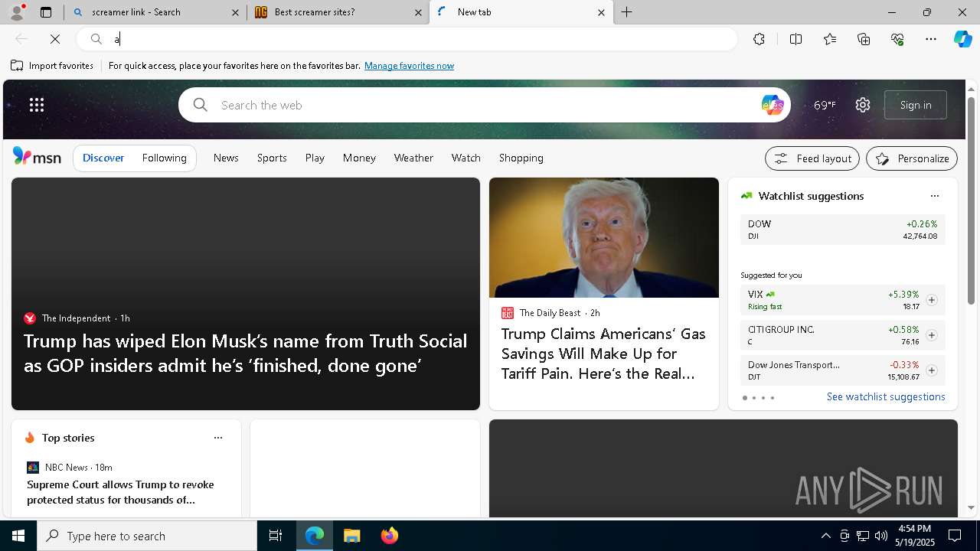
Task: Open Browser essentials heart icon
Action: click(x=897, y=39)
